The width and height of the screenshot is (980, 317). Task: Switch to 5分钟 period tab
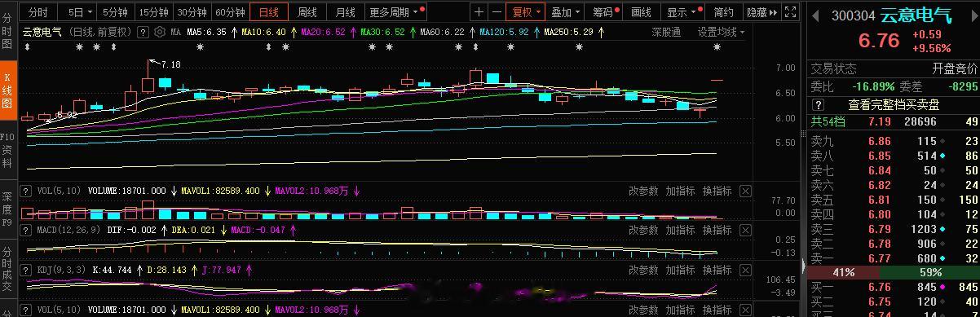click(115, 12)
